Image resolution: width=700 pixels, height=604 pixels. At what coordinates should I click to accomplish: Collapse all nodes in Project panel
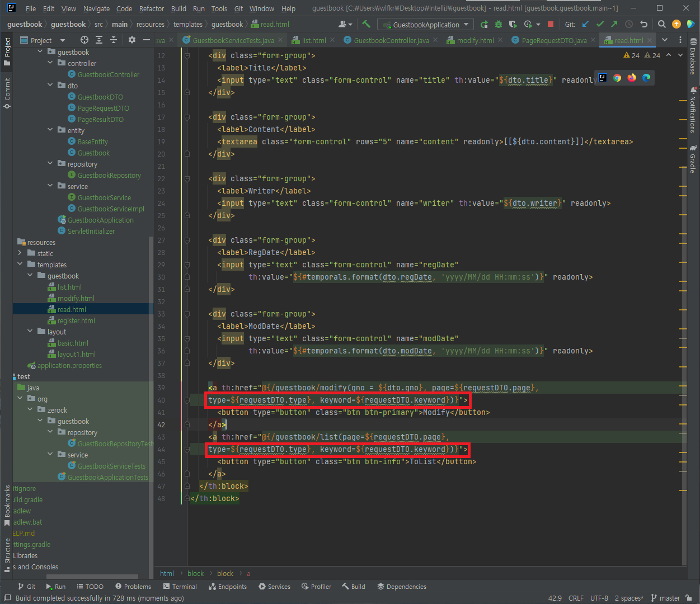pyautogui.click(x=114, y=40)
